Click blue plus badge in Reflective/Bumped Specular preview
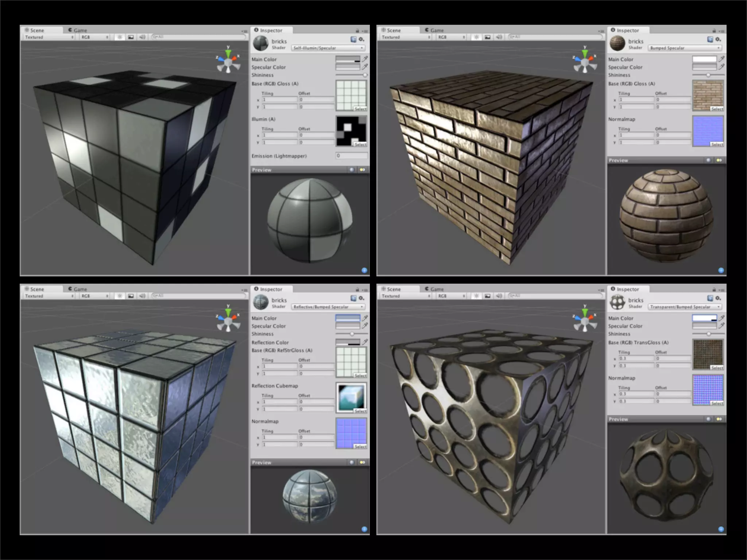This screenshot has height=560, width=747. click(364, 529)
